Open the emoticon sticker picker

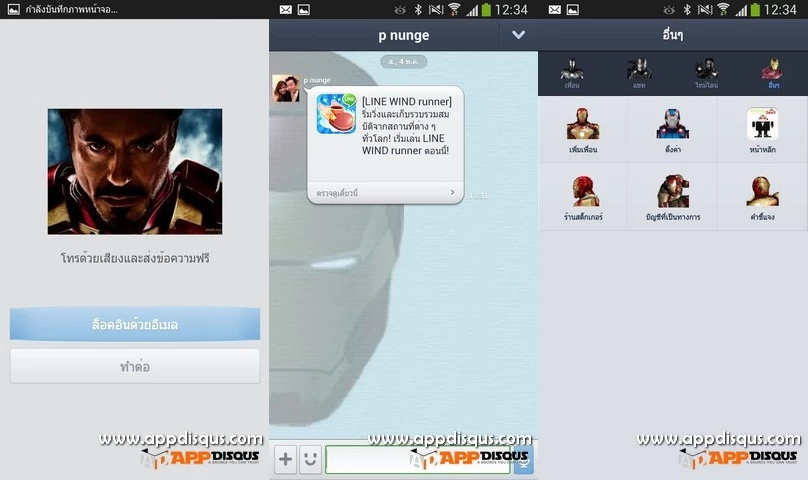310,459
